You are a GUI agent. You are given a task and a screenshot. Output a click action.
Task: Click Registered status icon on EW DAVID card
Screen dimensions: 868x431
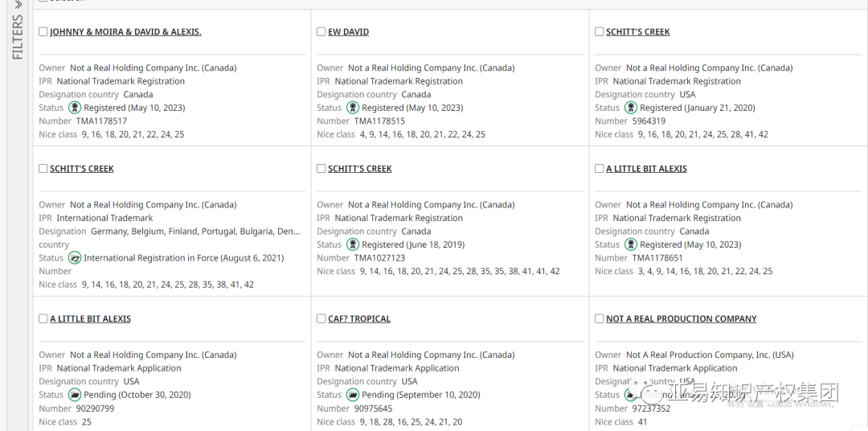coord(353,108)
